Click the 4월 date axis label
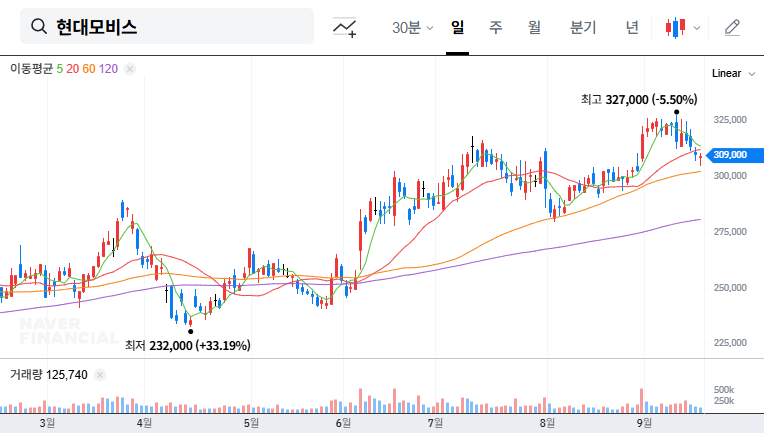Viewport: 764px width, 433px height. pos(144,423)
